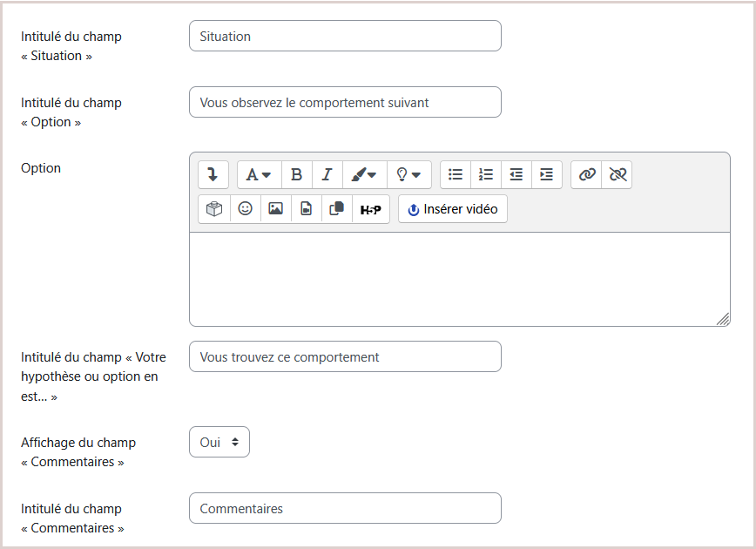756x549 pixels.
Task: Open the paragraph styles dropdown
Action: [x=259, y=174]
